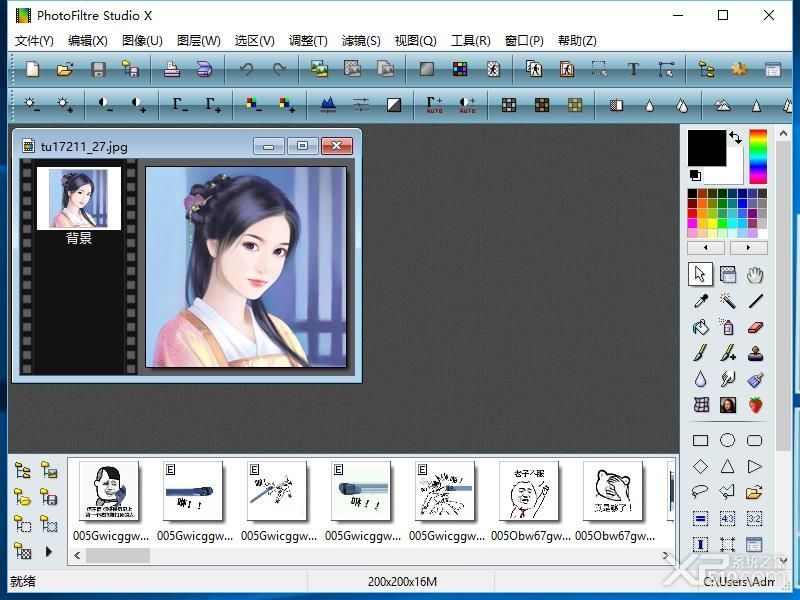Redo the last undone action
This screenshot has width=800, height=600.
tap(279, 69)
